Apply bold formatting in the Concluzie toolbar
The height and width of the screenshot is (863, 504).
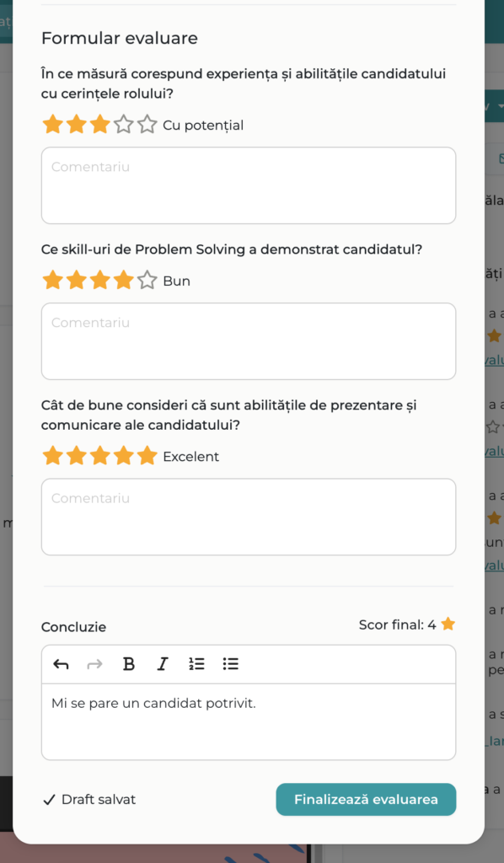point(128,664)
